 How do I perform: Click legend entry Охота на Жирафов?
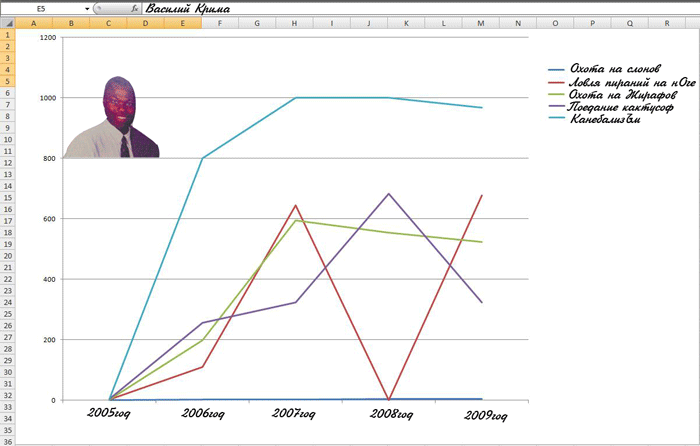[623, 95]
